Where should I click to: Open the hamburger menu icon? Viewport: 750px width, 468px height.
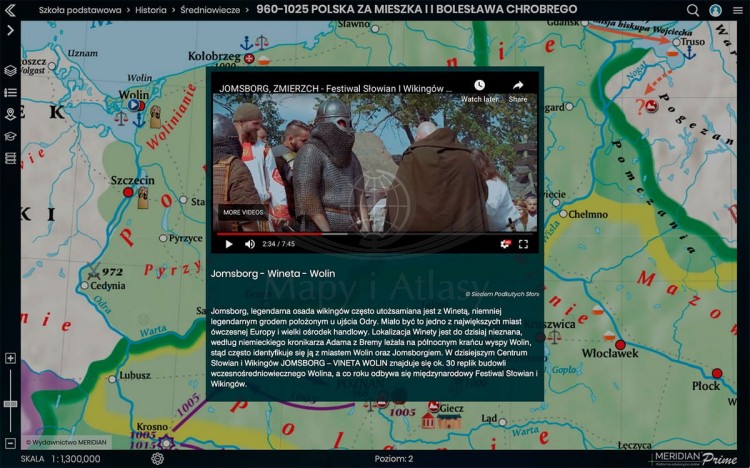[x=738, y=10]
